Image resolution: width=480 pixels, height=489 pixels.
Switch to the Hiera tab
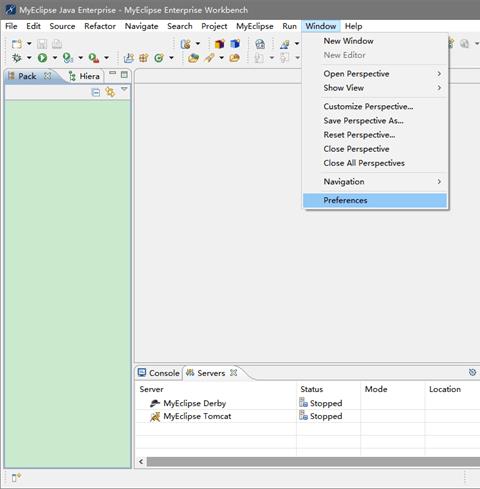pos(84,76)
